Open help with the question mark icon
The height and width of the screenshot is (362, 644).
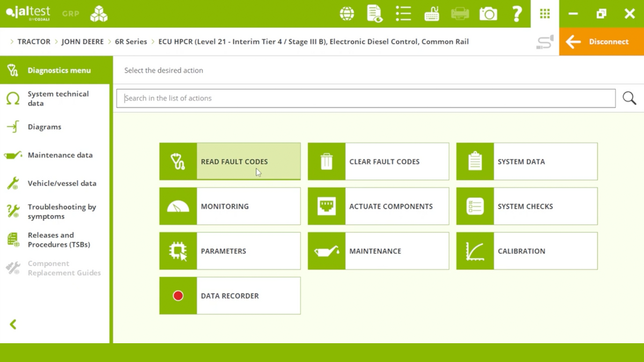tap(516, 14)
